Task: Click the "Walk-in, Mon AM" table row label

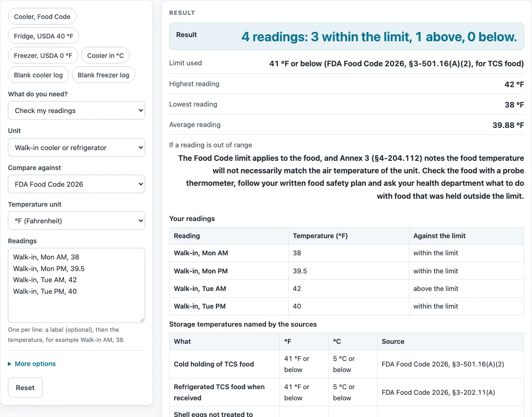Action: tap(201, 253)
